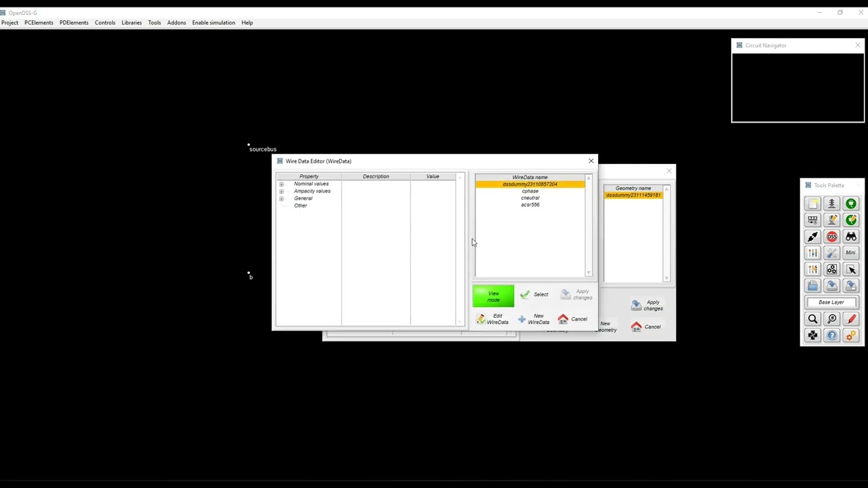
Task: Expand the Nominal values tree node
Action: click(x=281, y=184)
